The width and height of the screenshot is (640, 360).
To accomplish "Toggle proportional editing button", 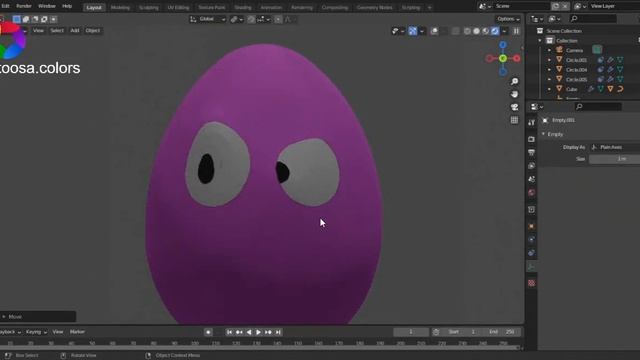I will pos(278,19).
